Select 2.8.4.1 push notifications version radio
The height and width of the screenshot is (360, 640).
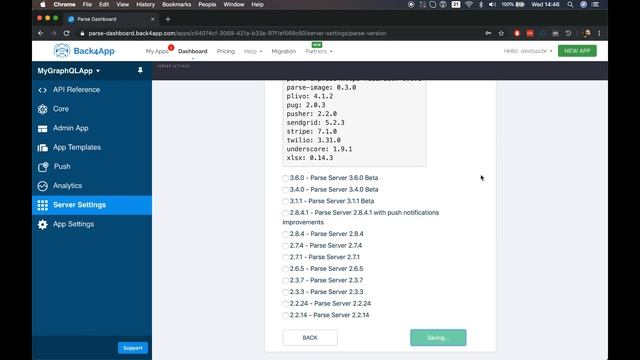click(x=285, y=213)
